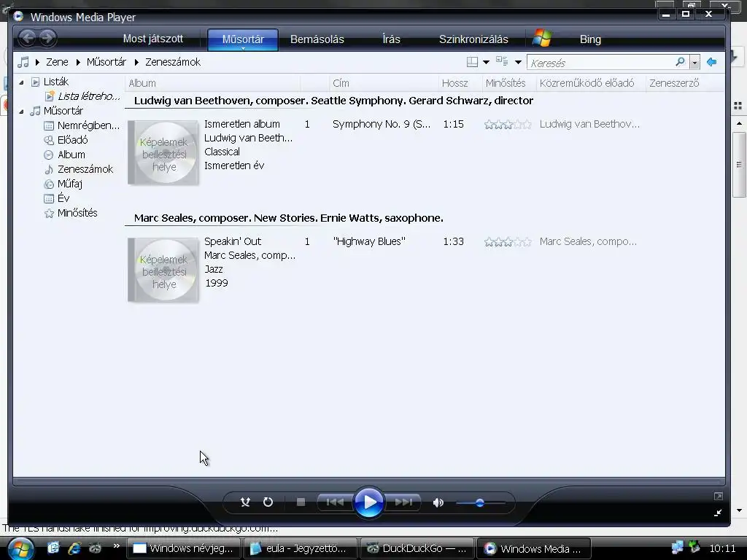
Task: Select Zene in the breadcrumb
Action: coord(57,62)
